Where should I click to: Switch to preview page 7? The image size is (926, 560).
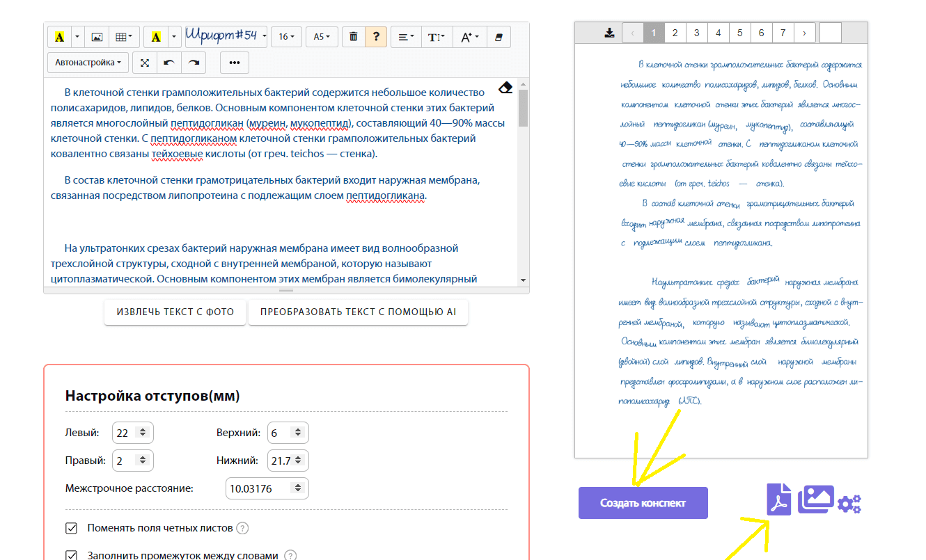783,33
